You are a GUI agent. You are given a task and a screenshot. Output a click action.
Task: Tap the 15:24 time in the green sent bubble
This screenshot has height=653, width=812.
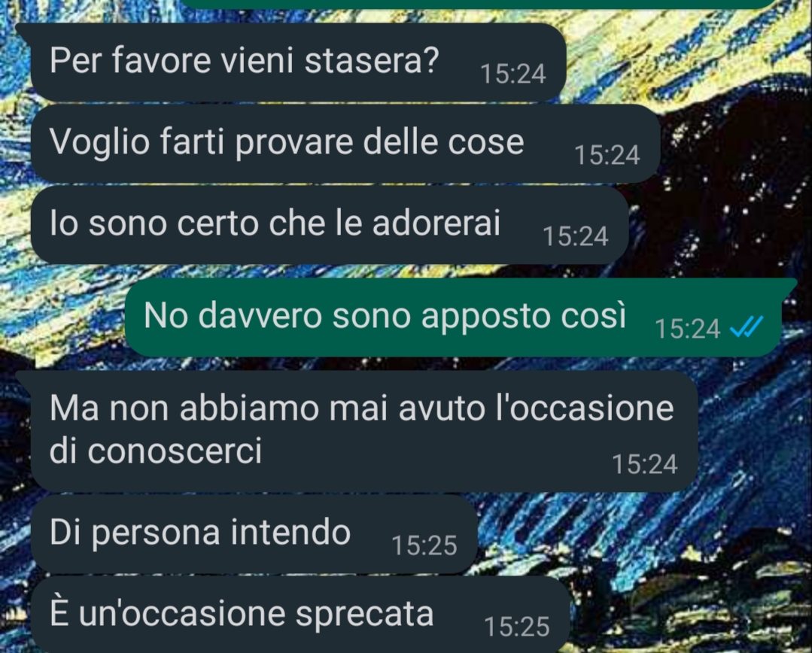click(x=687, y=329)
